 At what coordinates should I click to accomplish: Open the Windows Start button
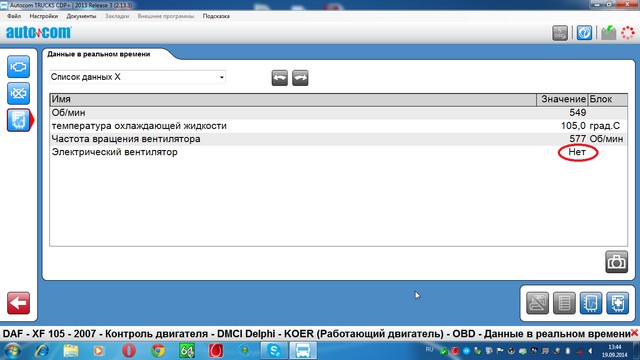(13, 351)
